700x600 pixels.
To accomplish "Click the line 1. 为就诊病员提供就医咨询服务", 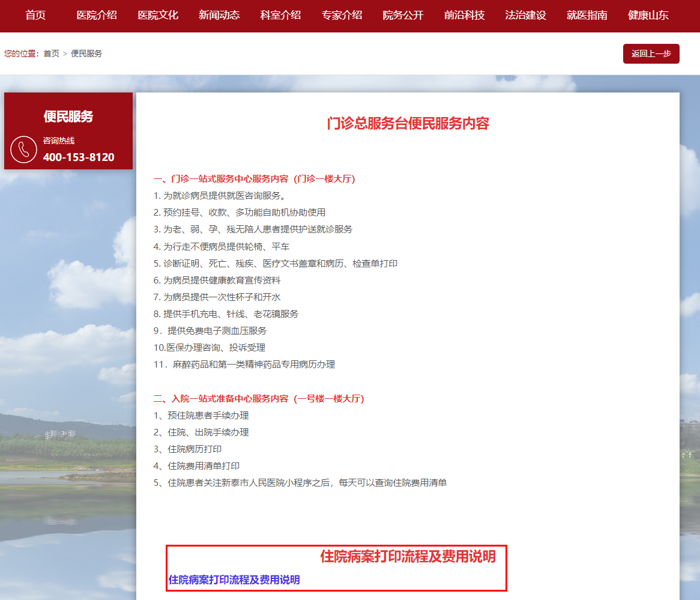I will click(220, 196).
